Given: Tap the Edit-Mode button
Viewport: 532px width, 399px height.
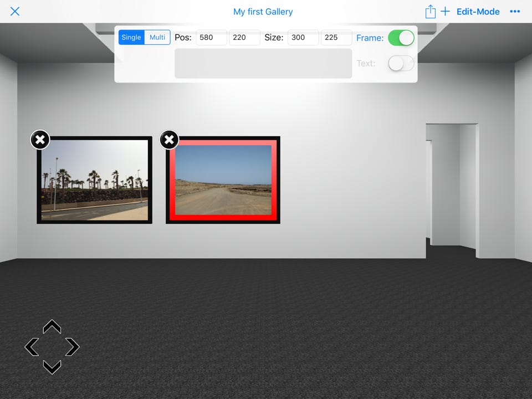Looking at the screenshot, I should [478, 12].
